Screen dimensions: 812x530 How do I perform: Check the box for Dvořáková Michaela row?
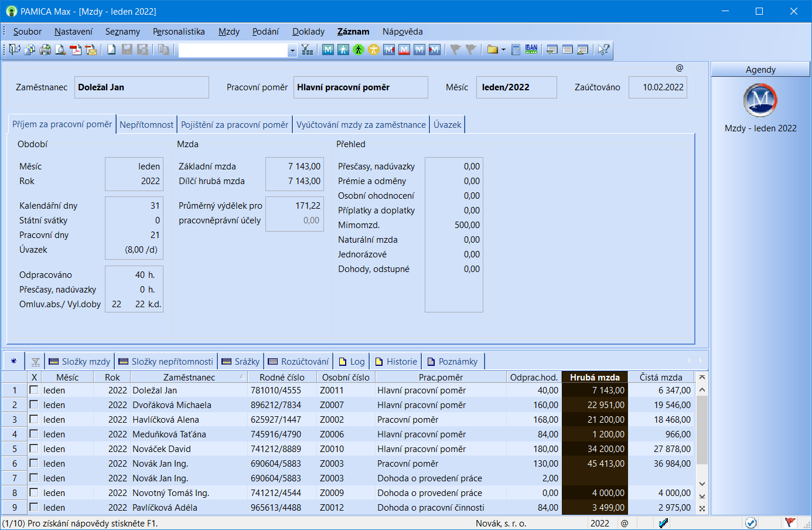pyautogui.click(x=34, y=405)
